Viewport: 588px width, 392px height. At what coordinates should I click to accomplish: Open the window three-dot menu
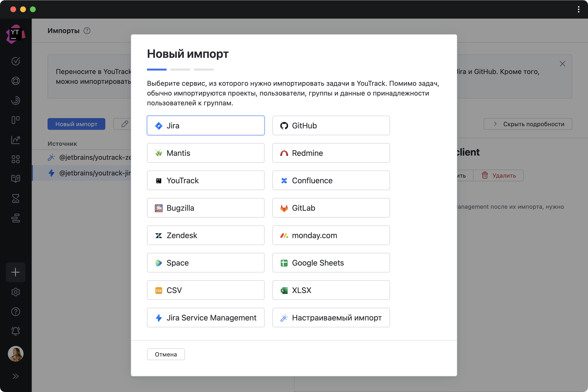pos(578,9)
